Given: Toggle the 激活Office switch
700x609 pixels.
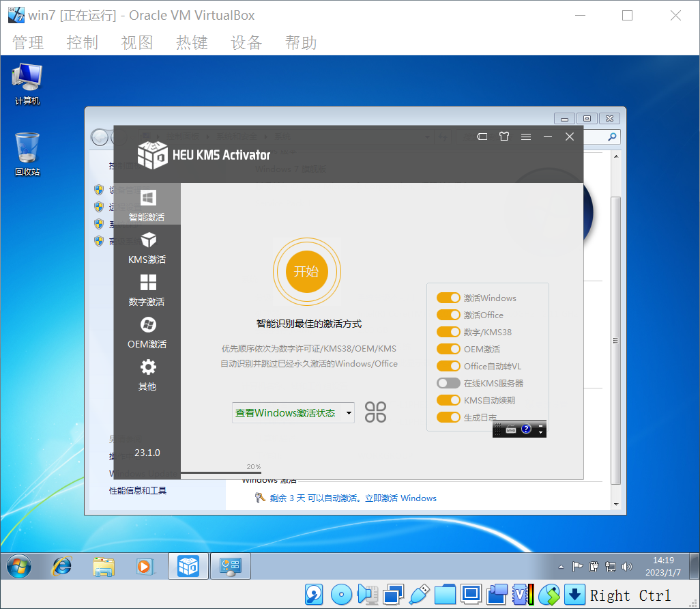Looking at the screenshot, I should coord(448,315).
